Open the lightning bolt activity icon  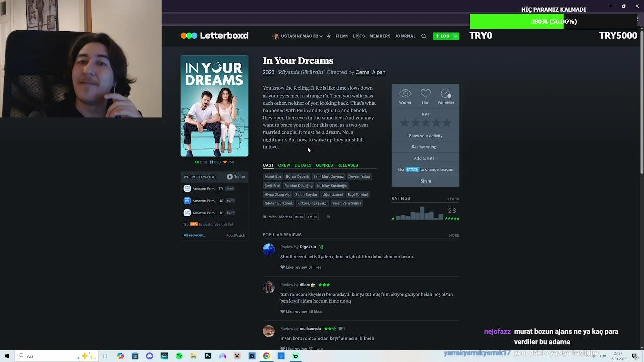(x=329, y=36)
